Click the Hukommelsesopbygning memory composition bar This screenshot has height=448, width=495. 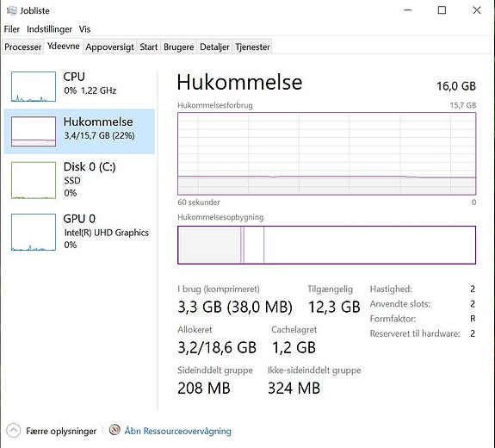pos(327,245)
